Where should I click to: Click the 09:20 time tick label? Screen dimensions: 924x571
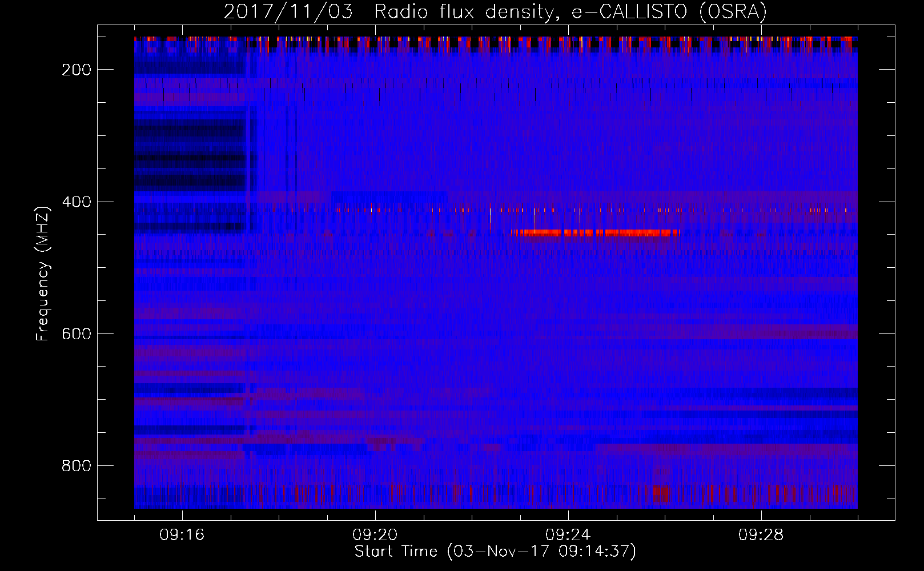click(375, 535)
